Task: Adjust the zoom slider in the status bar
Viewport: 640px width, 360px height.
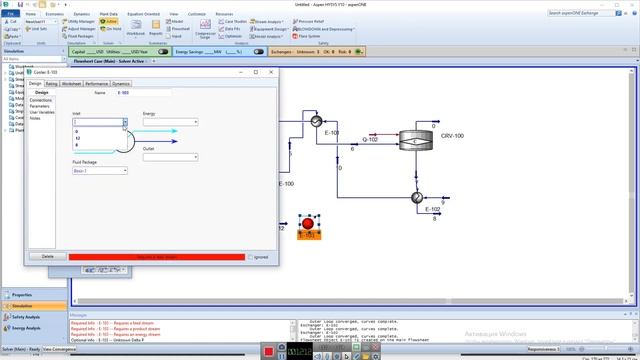Action: tap(606, 349)
